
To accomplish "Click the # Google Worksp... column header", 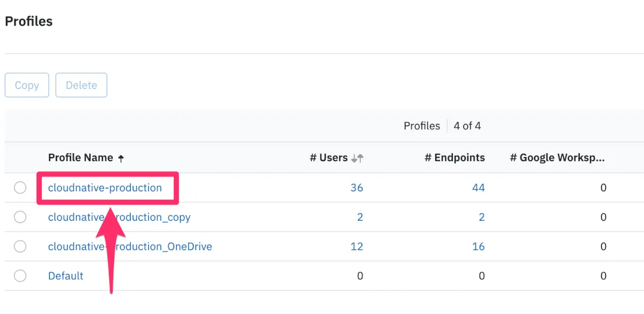I will coord(557,158).
